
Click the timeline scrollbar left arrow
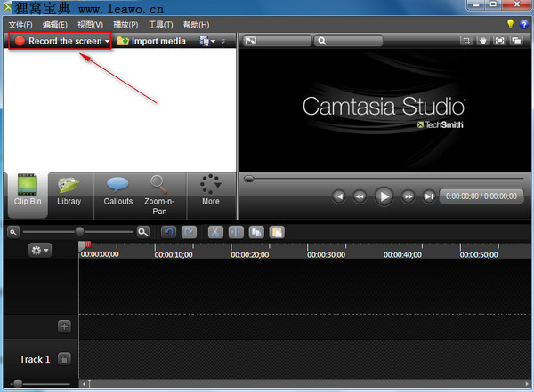coord(84,384)
